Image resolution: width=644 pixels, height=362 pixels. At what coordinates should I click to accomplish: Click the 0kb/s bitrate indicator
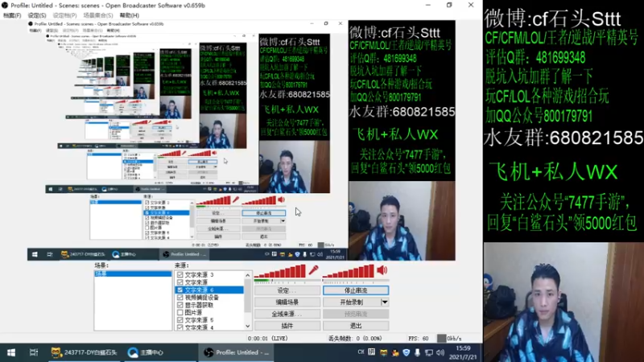pyautogui.click(x=449, y=339)
